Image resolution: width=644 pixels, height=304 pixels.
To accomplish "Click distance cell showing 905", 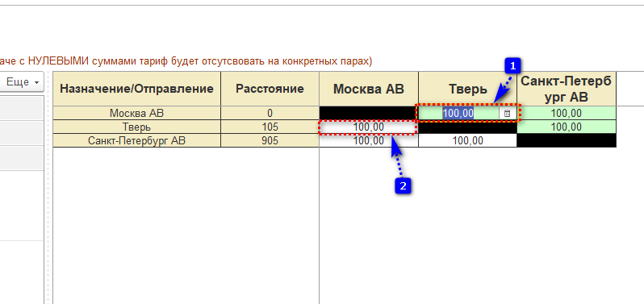I will (x=270, y=141).
